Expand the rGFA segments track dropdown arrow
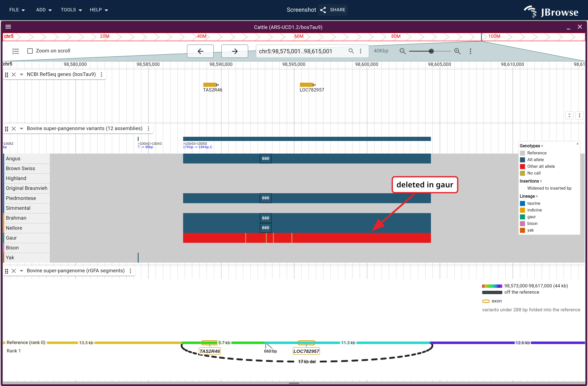 [21, 271]
